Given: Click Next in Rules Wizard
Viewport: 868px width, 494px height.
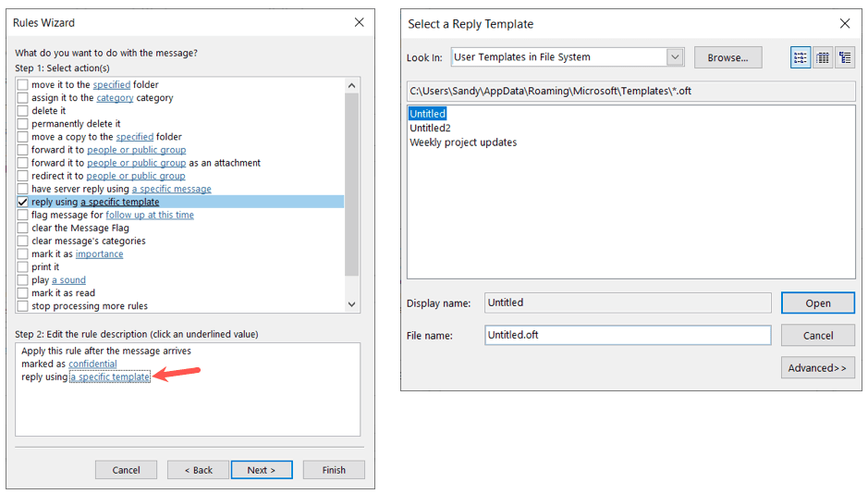Looking at the screenshot, I should tap(261, 470).
